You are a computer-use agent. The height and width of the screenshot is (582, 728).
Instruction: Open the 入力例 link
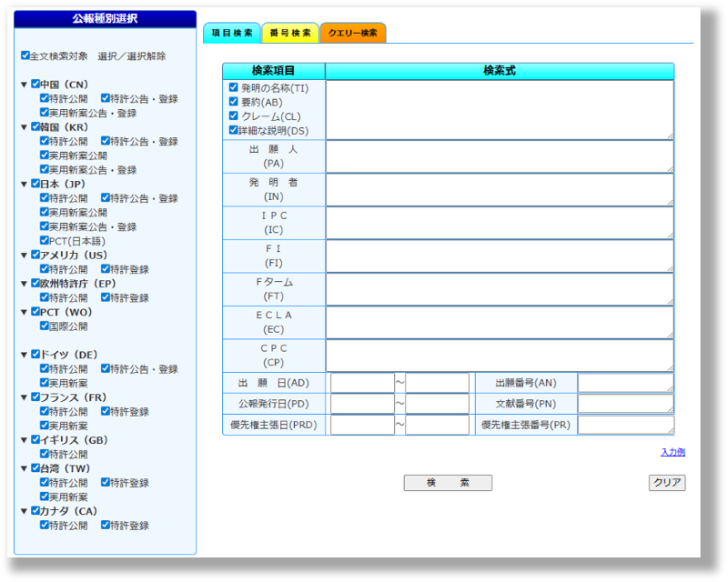[x=672, y=452]
